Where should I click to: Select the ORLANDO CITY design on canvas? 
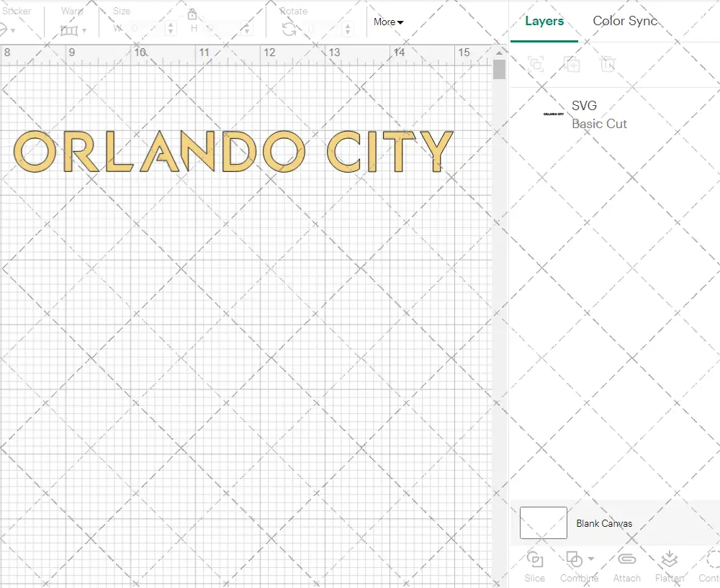tap(233, 151)
